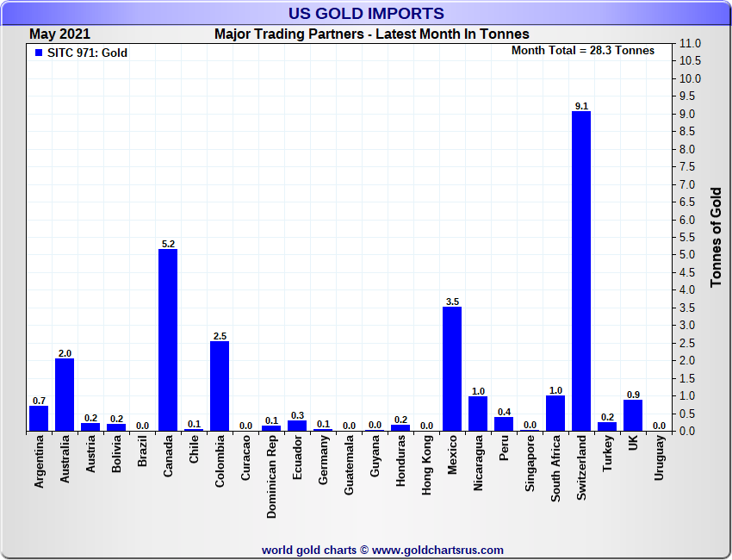Image resolution: width=732 pixels, height=560 pixels.
Task: Click the Australia bar labeled 2.0
Action: (65, 395)
